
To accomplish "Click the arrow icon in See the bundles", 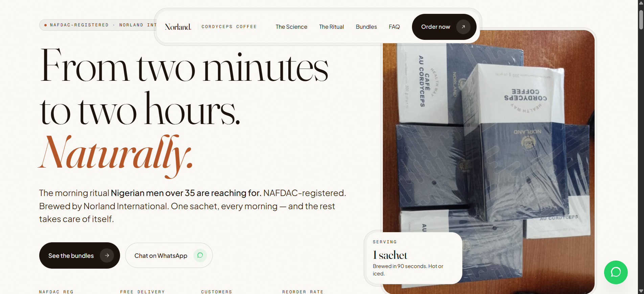I will tap(107, 255).
